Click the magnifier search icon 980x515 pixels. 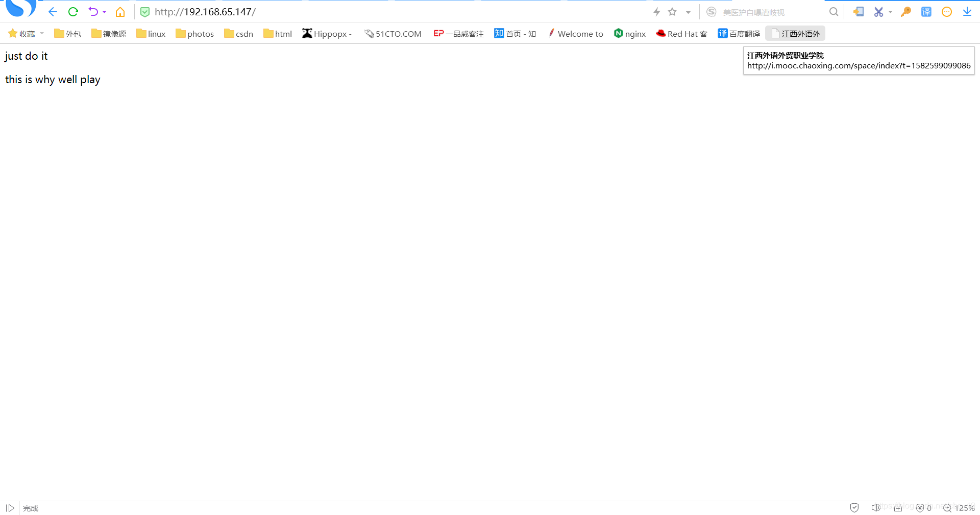tap(834, 12)
